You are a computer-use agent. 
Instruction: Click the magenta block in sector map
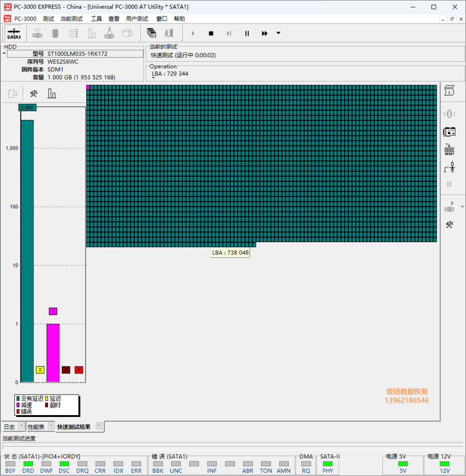[88, 87]
